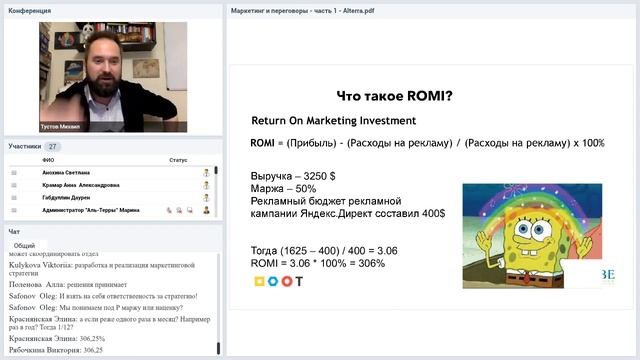Select participant name Крамар Анна Александровна
The height and width of the screenshot is (360, 640).
pos(81,185)
